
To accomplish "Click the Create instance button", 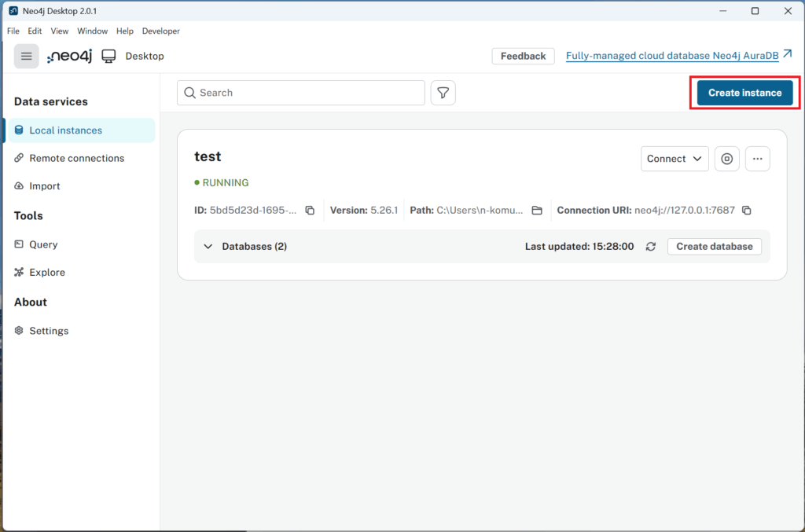I will [x=744, y=93].
